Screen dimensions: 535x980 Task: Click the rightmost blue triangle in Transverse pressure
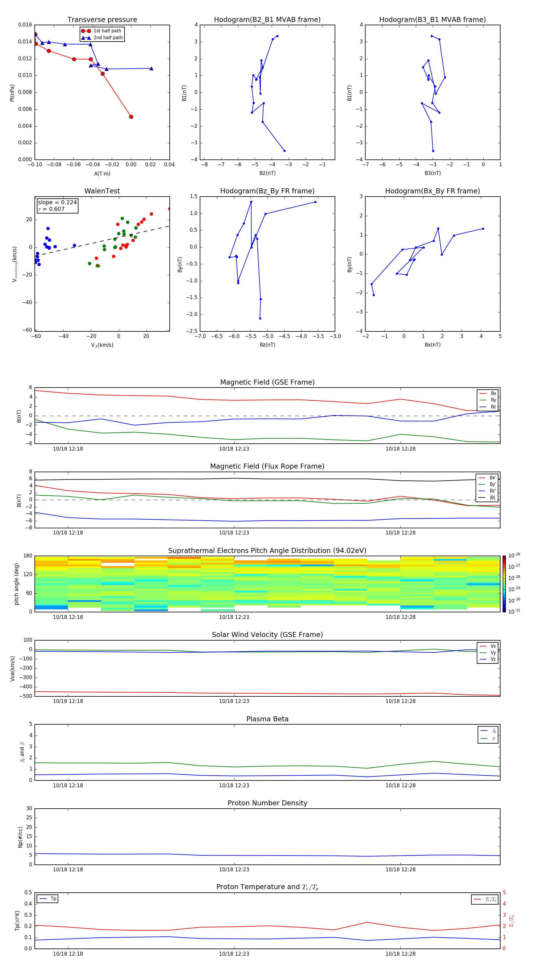pos(151,69)
